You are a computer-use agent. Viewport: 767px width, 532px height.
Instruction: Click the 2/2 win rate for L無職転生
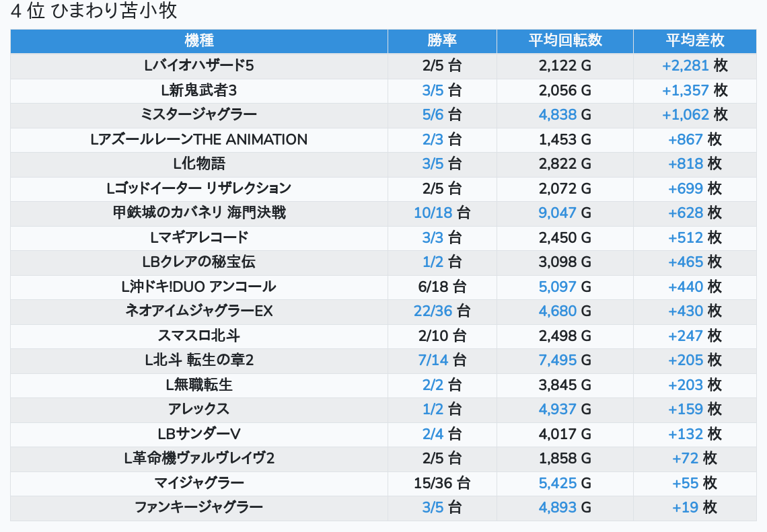click(x=433, y=385)
